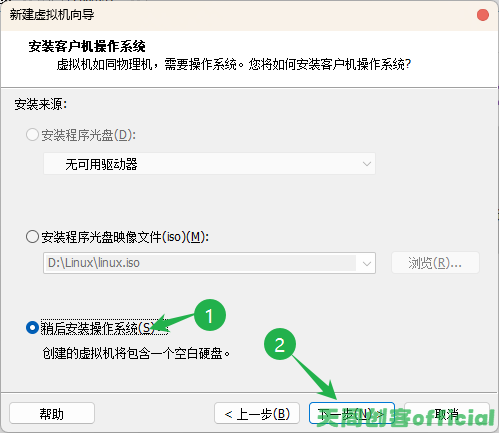Click the green circle marker numbered 1

209,315
